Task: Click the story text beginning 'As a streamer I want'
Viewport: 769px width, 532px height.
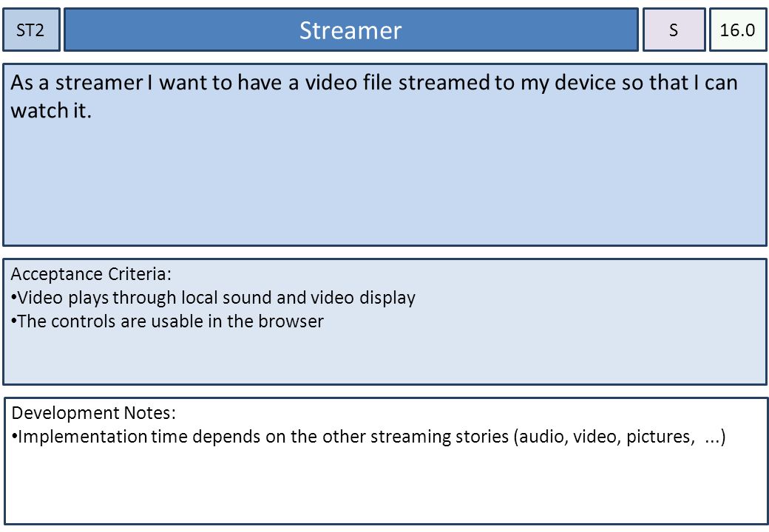Action: pos(374,97)
